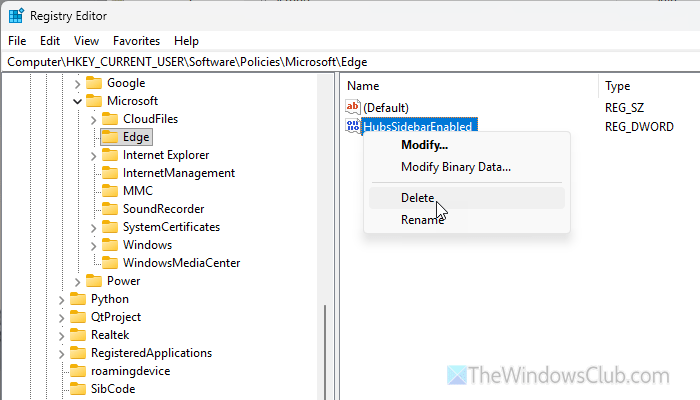
Task: Click the Microsoft folder icon
Action: pos(94,101)
